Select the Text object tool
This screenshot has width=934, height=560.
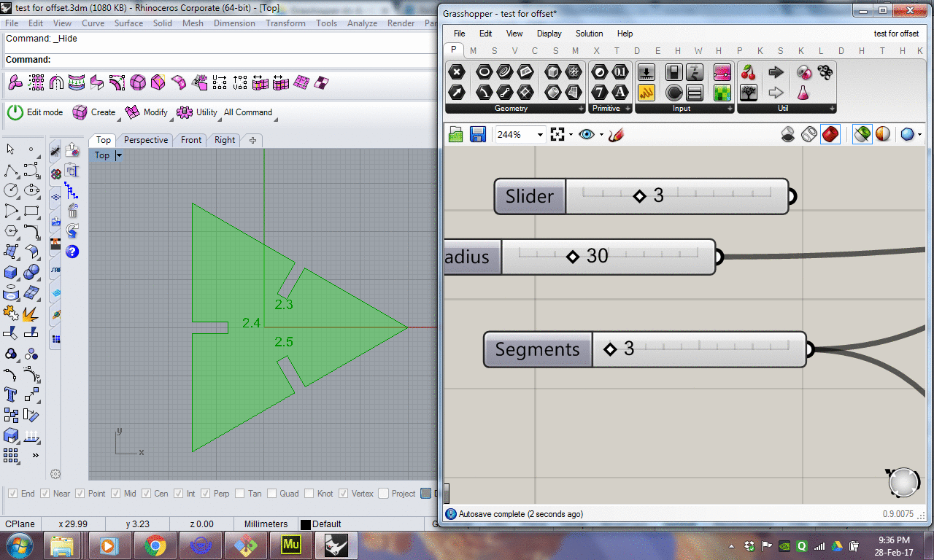coord(11,395)
